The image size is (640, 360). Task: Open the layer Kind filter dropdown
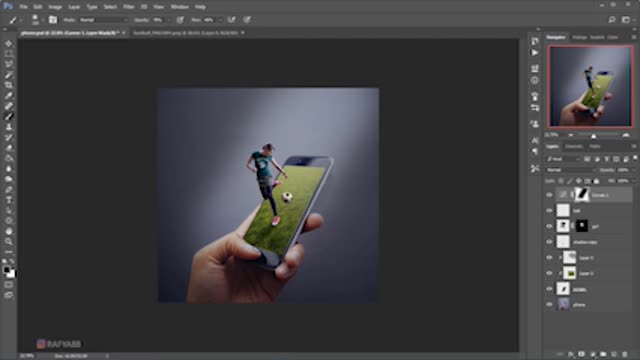pyautogui.click(x=563, y=159)
